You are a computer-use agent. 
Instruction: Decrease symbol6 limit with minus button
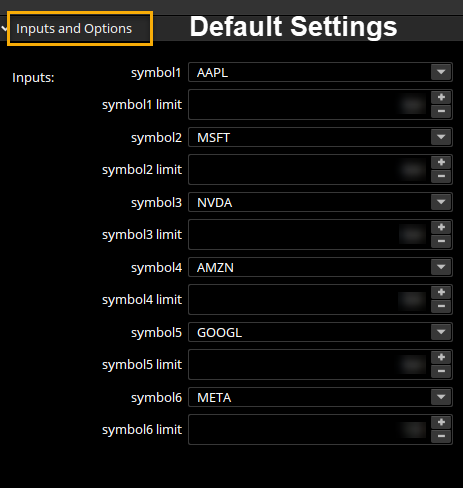tap(441, 436)
